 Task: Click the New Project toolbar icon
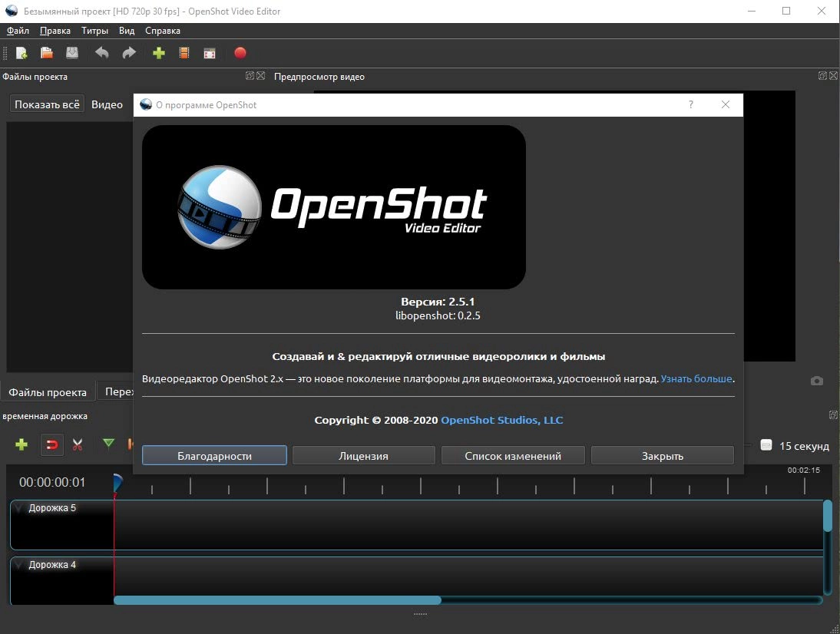pyautogui.click(x=21, y=53)
